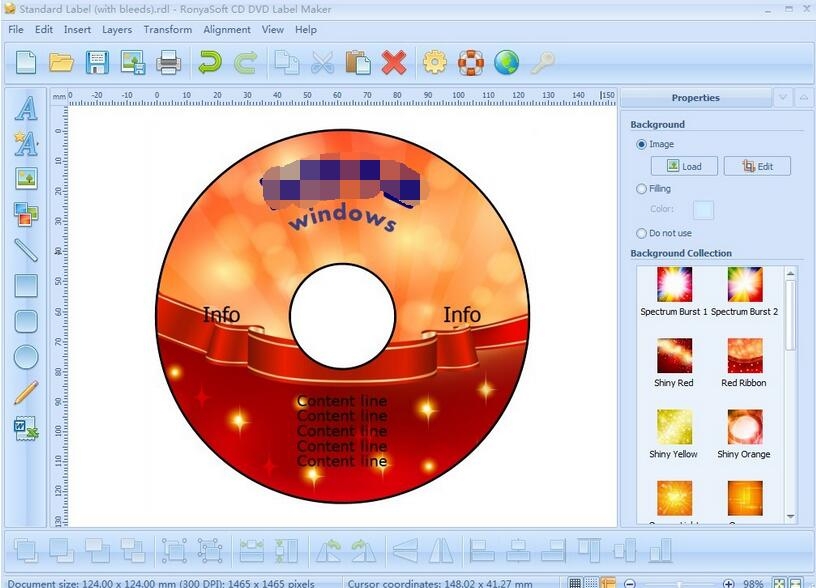Open the website globe icon
816x588 pixels.
(506, 63)
